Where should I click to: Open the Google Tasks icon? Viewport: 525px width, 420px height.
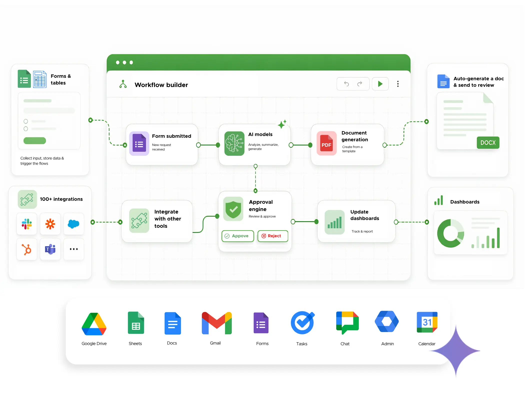(x=302, y=323)
